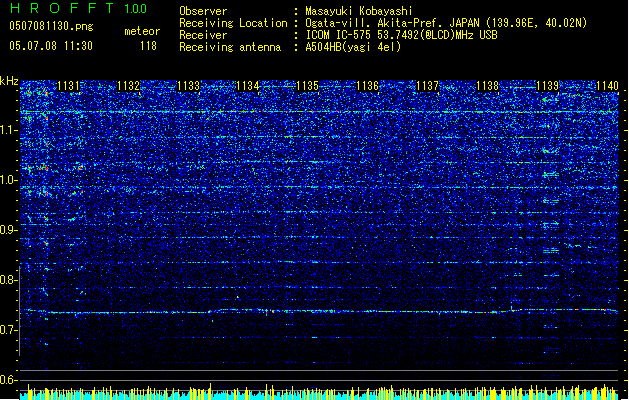Click the 1.0 kHz axis label
The image size is (629, 400).
pyautogui.click(x=9, y=180)
